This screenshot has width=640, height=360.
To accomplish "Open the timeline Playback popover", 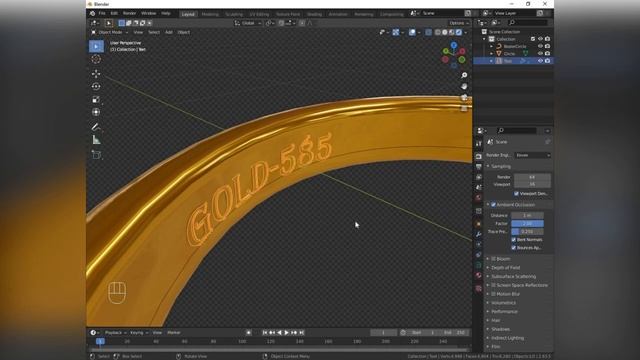I will 116,333.
